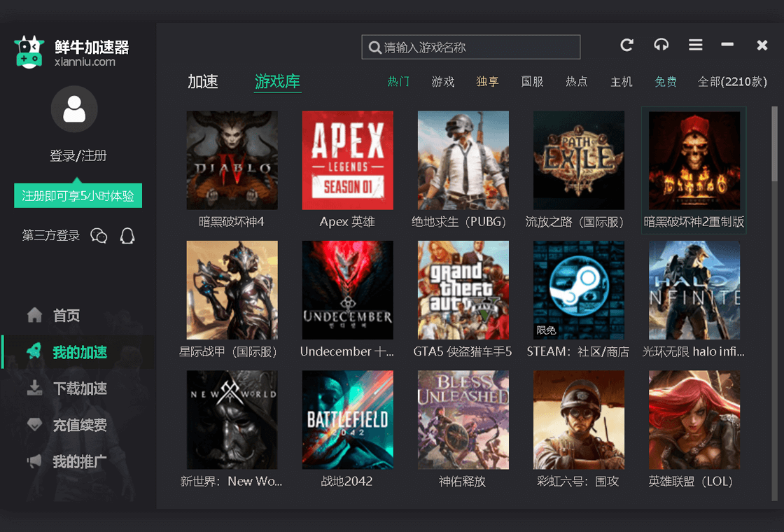Switch to the 加速 tab
784x532 pixels.
[x=203, y=81]
